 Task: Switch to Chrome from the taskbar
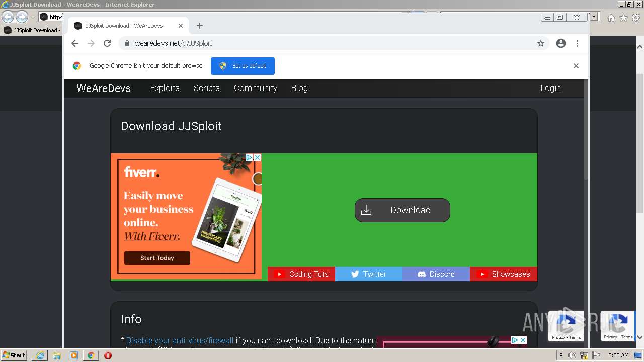click(x=91, y=355)
